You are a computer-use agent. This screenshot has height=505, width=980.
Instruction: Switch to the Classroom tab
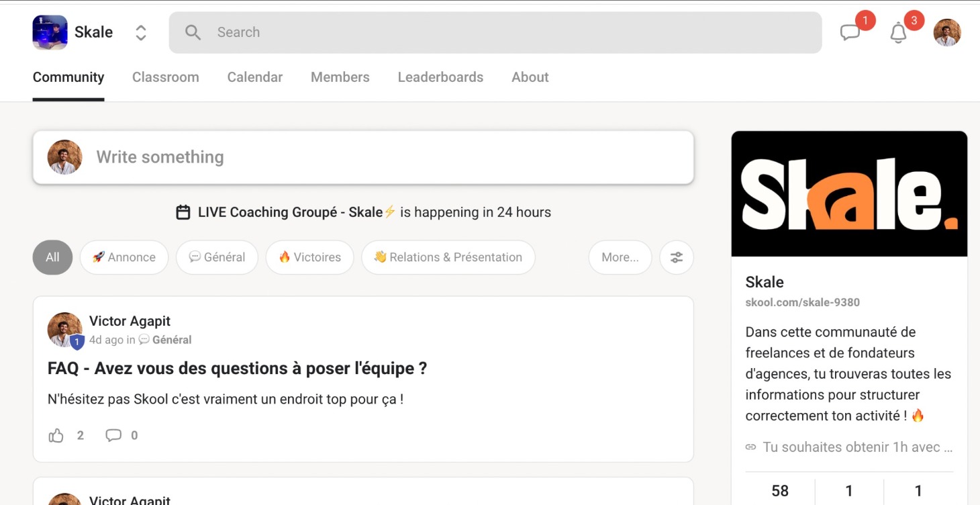pos(166,77)
